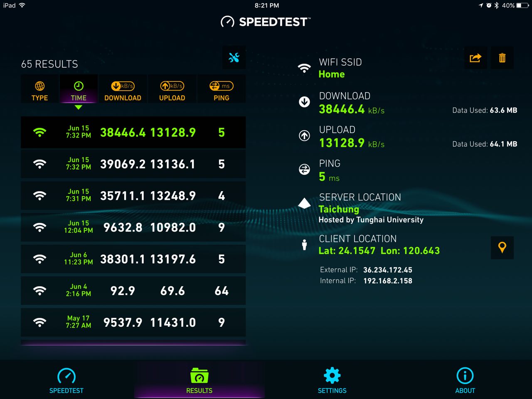Open the SETTINGS tab

332,380
